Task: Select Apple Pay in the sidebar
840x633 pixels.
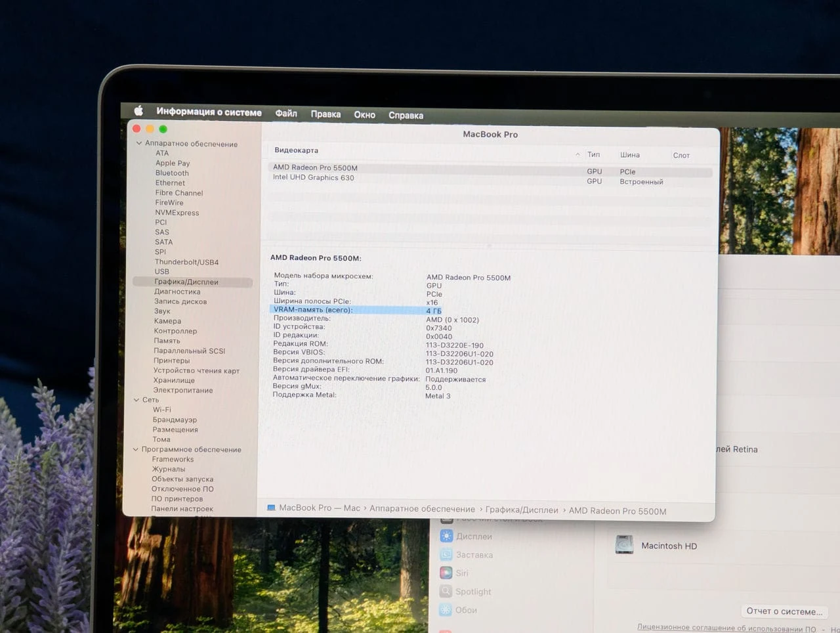Action: [173, 163]
